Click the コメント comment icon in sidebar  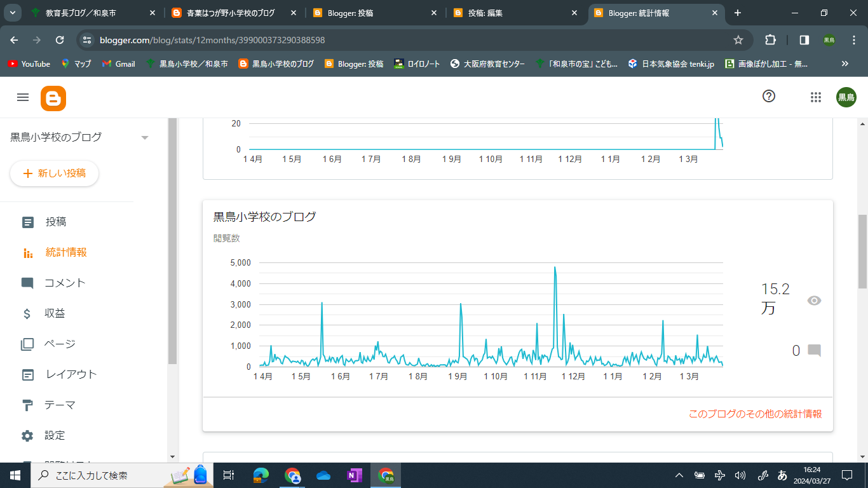tap(27, 283)
